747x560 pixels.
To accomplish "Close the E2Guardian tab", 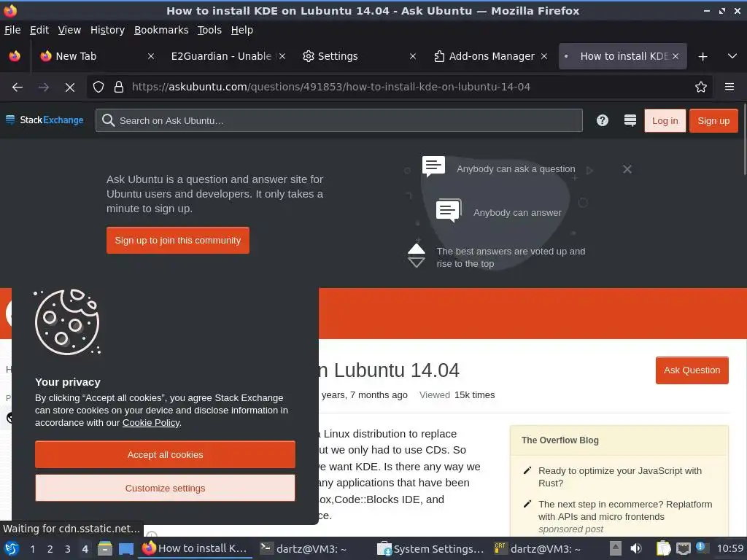I will (282, 56).
